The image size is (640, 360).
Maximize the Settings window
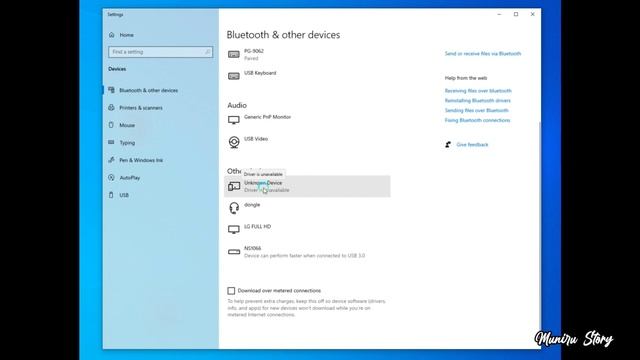(516, 14)
